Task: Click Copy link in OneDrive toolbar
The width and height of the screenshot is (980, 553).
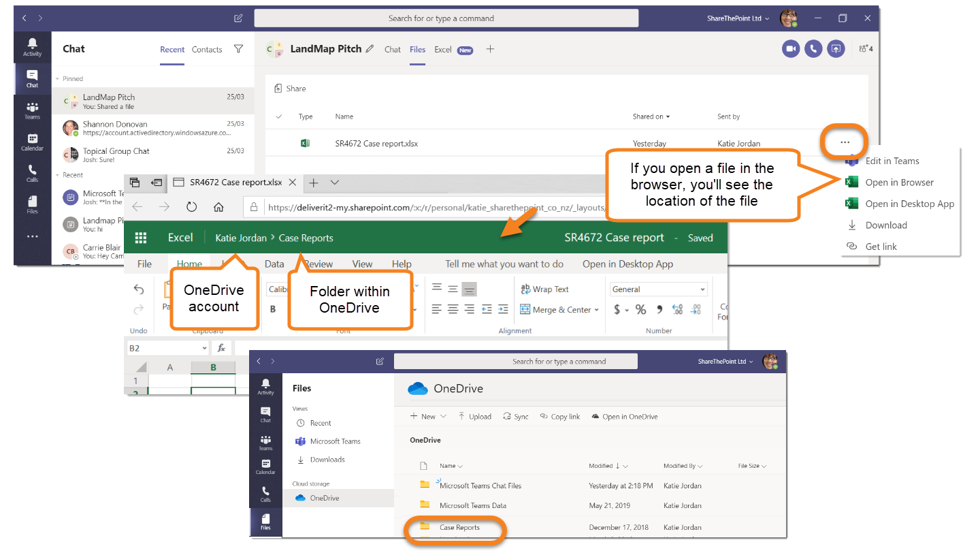Action: click(x=559, y=416)
